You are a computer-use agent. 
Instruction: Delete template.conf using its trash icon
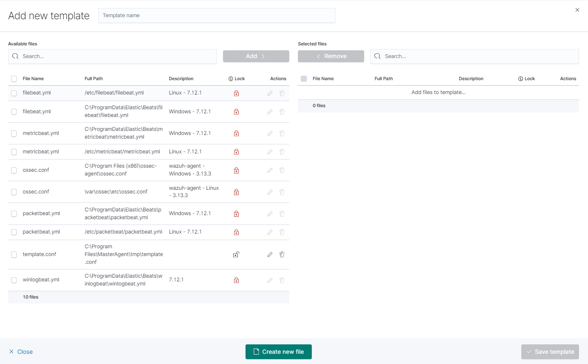click(282, 254)
